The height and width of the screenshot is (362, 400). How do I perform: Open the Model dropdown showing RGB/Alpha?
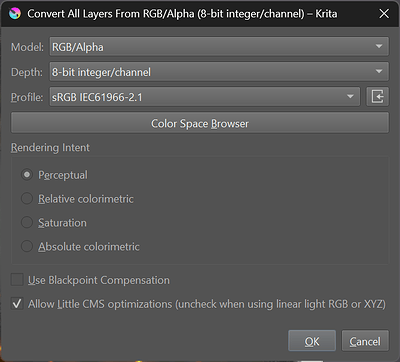(x=219, y=47)
